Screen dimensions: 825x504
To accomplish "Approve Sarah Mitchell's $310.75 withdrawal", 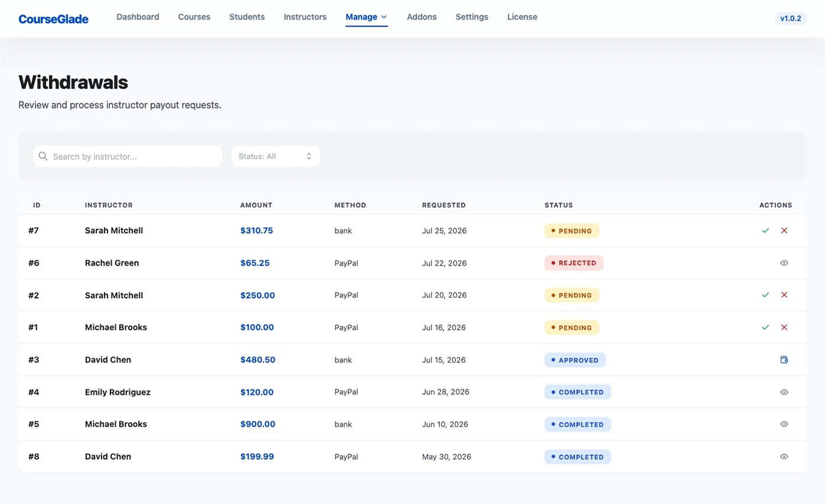I will (x=765, y=231).
